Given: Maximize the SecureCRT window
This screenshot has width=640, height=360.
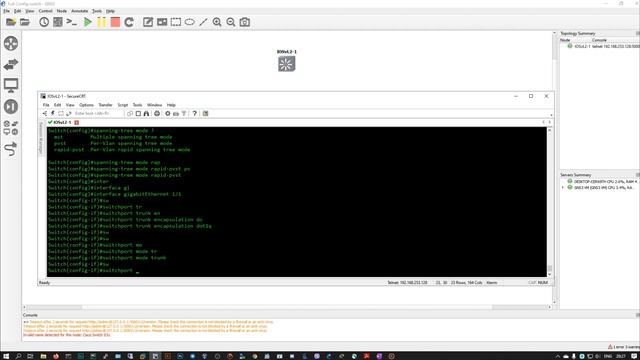Looking at the screenshot, I should click(x=531, y=96).
